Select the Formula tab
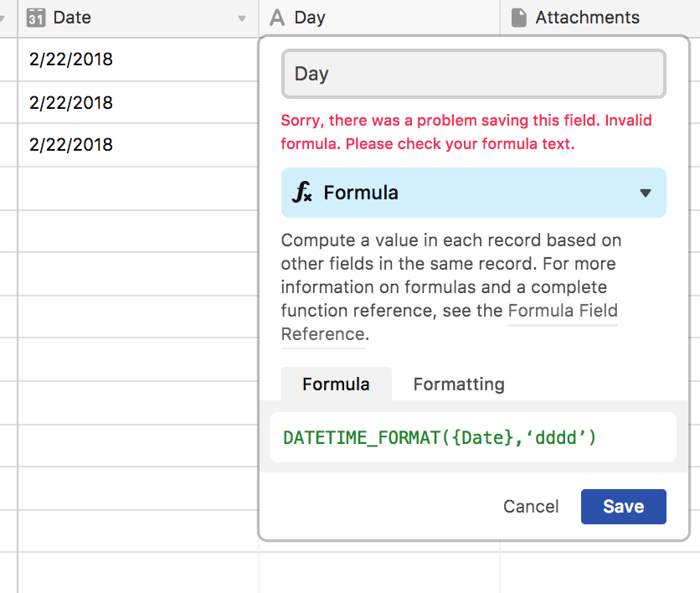 pyautogui.click(x=336, y=384)
